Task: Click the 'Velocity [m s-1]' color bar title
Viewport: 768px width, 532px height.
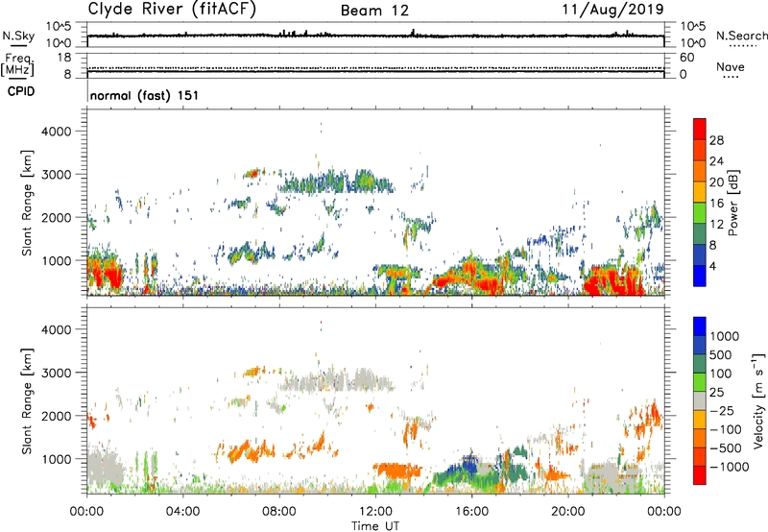Action: coord(758,400)
